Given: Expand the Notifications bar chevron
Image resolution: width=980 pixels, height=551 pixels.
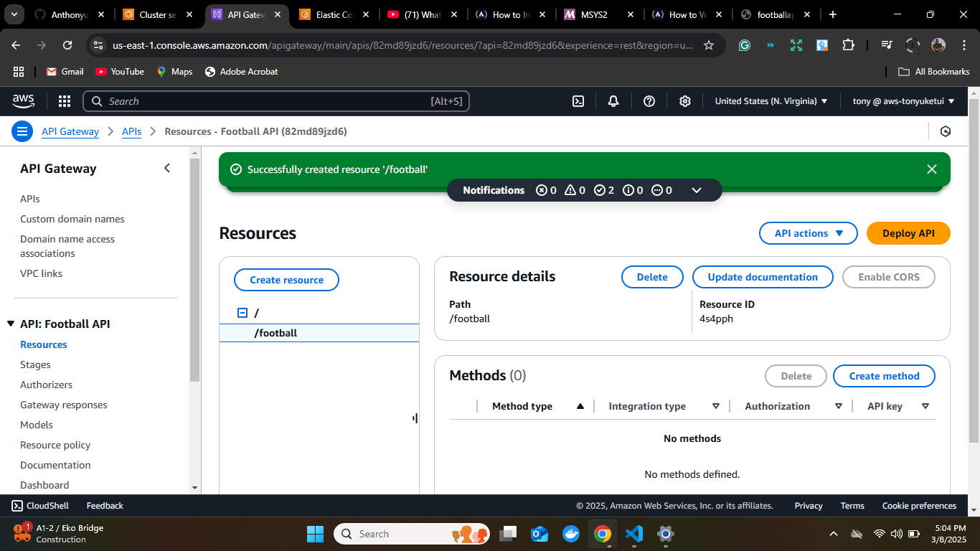Looking at the screenshot, I should (x=696, y=190).
